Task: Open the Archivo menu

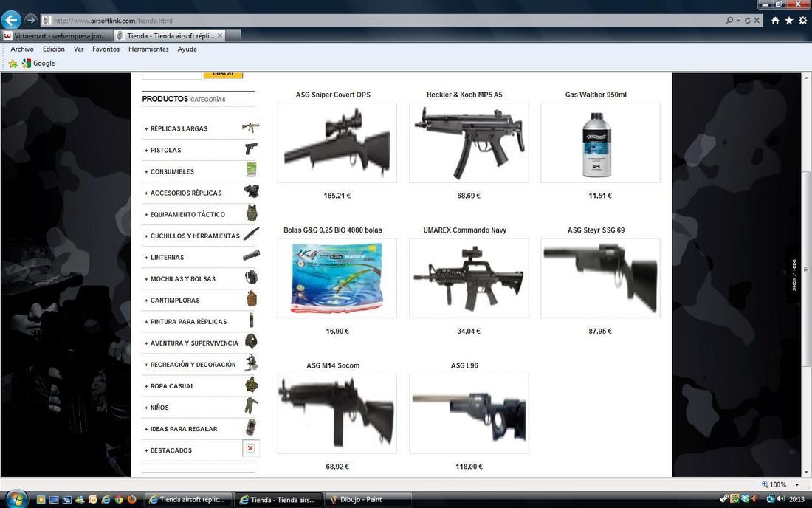Action: [22, 49]
